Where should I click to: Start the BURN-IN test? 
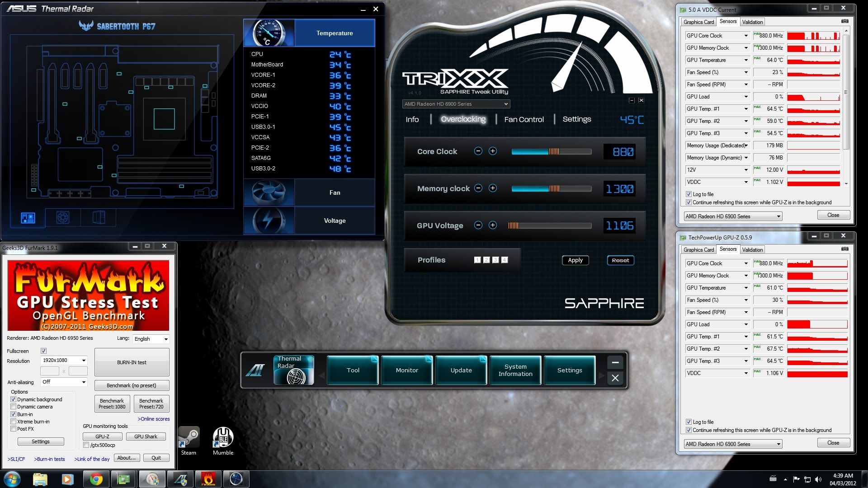(132, 362)
